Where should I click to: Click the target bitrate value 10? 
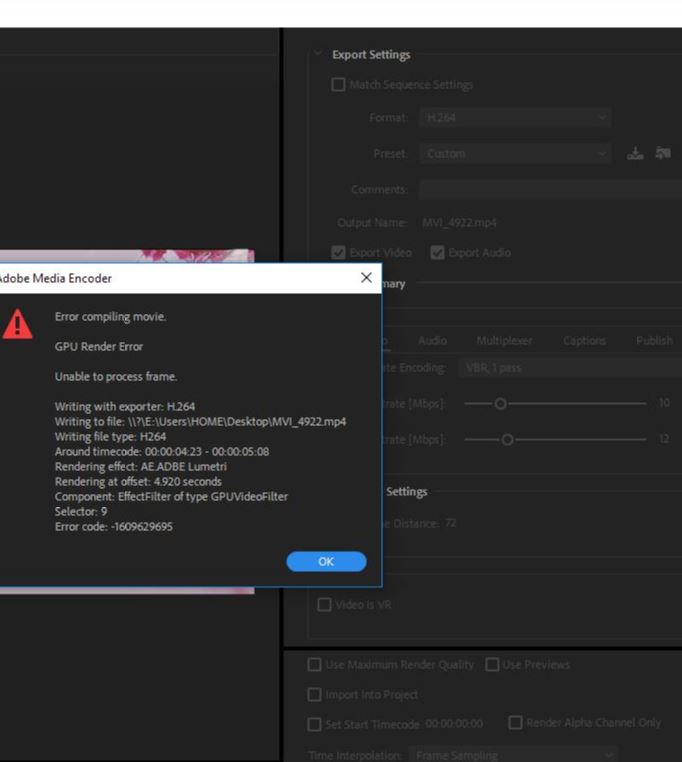click(665, 403)
